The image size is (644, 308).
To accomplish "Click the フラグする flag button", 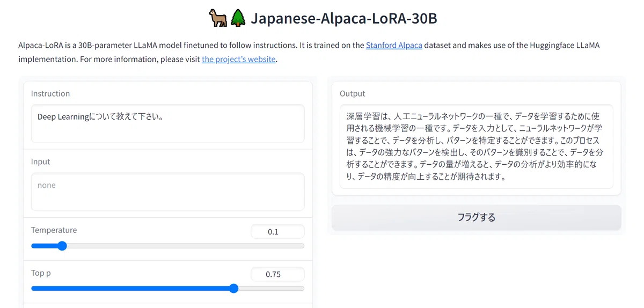I will pos(476,217).
